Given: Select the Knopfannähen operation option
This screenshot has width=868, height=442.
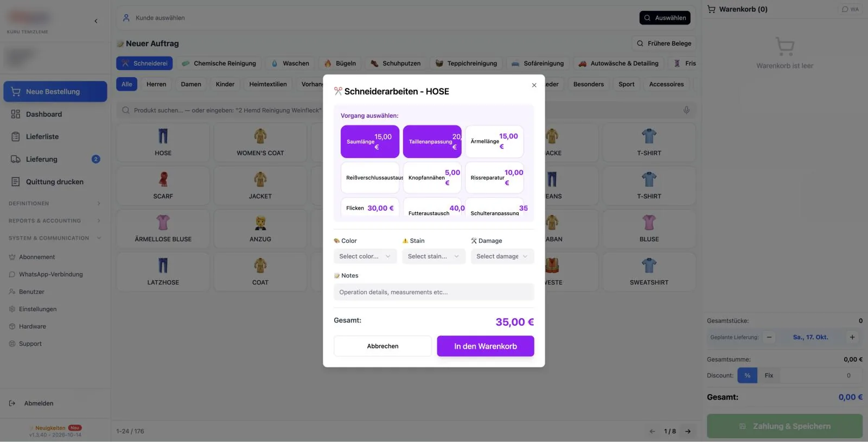Looking at the screenshot, I should coord(432,178).
